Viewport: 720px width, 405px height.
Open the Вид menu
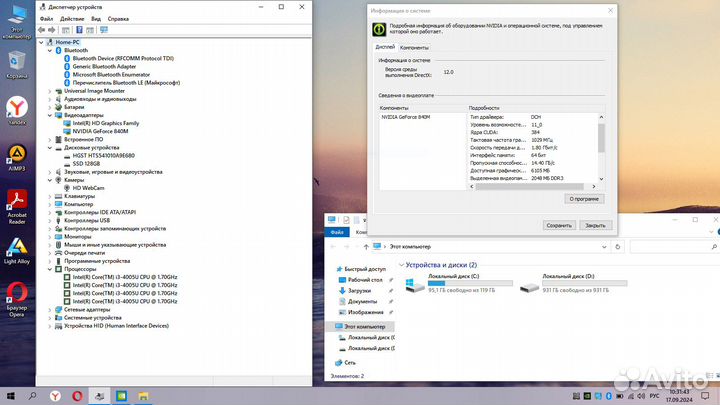coord(96,19)
